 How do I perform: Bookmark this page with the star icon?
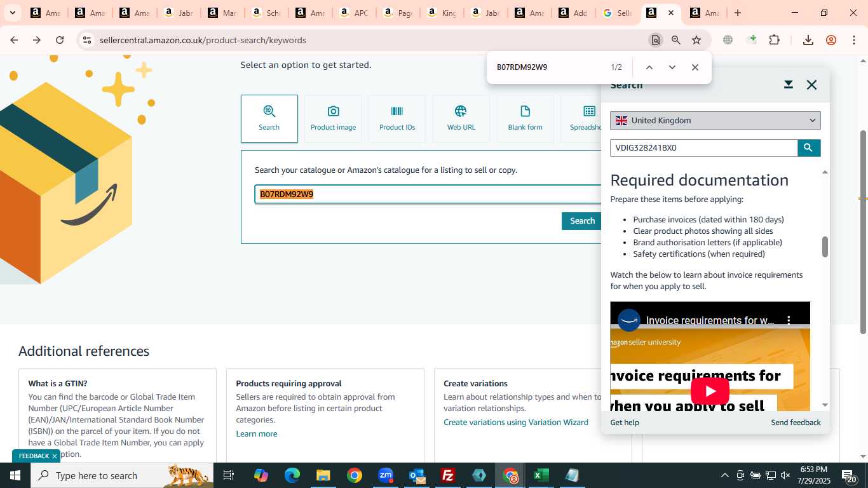click(x=696, y=40)
